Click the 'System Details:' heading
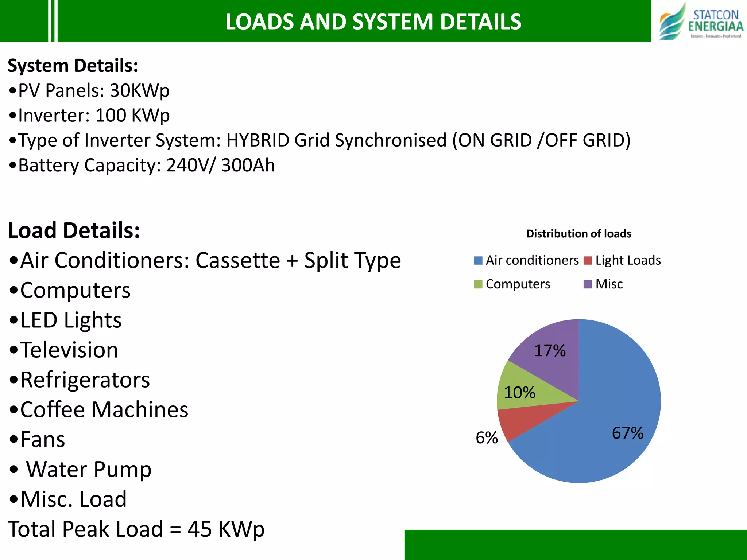The image size is (747, 560). pyautogui.click(x=73, y=66)
